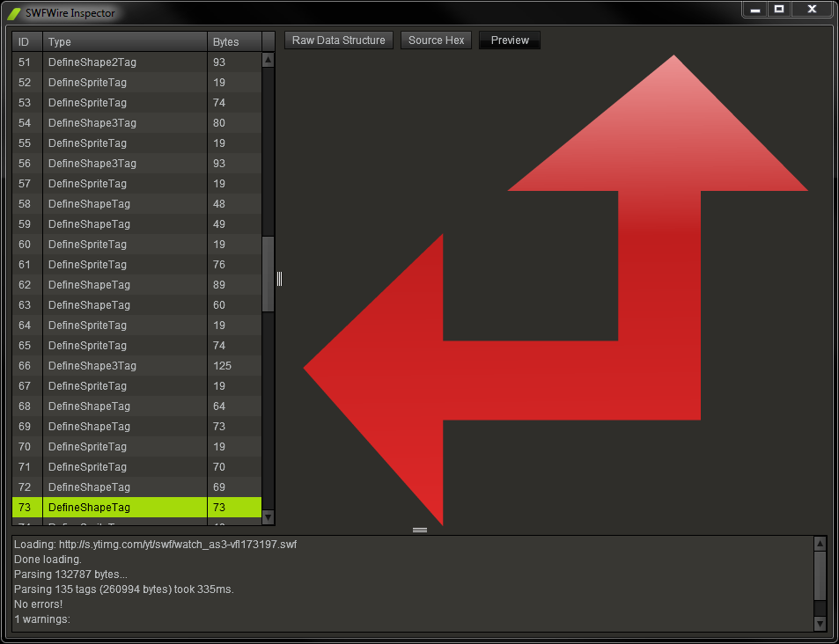Click the horizontal splitter handle above log
The image size is (839, 644).
point(420,531)
